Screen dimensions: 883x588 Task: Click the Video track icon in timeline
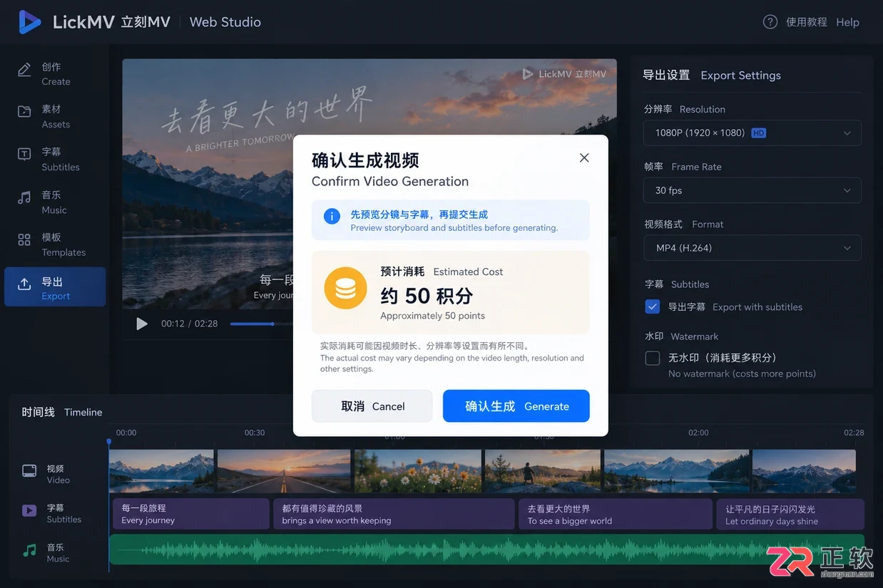click(29, 471)
